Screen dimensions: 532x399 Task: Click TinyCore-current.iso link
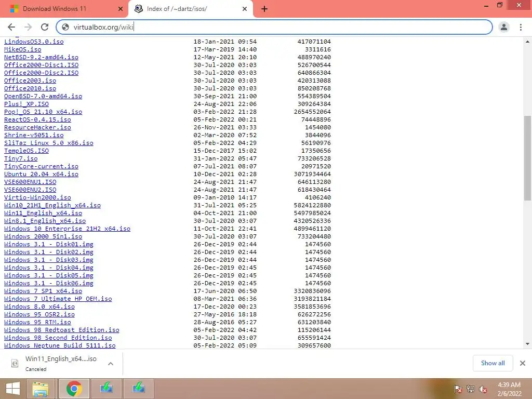tap(41, 167)
